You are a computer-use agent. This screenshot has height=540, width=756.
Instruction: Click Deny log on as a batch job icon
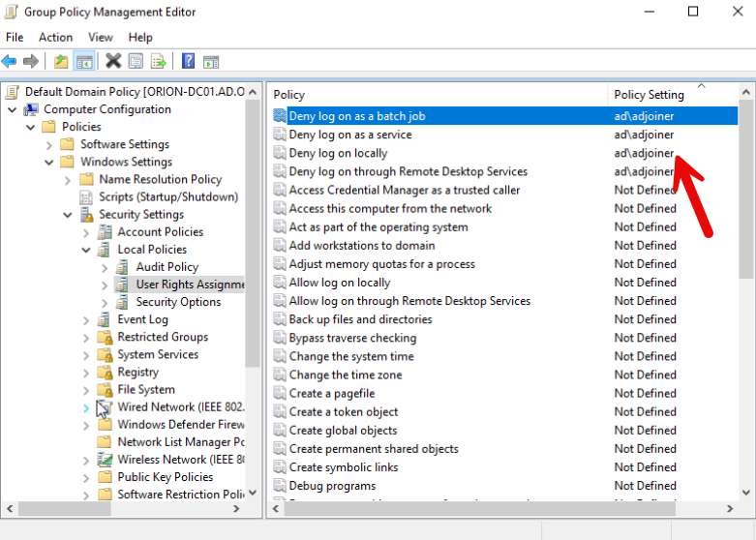pos(280,116)
